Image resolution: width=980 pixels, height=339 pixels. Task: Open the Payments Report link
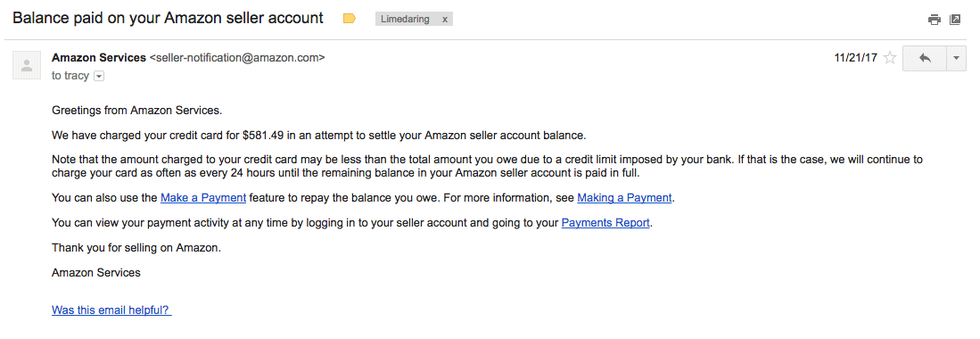coord(605,223)
